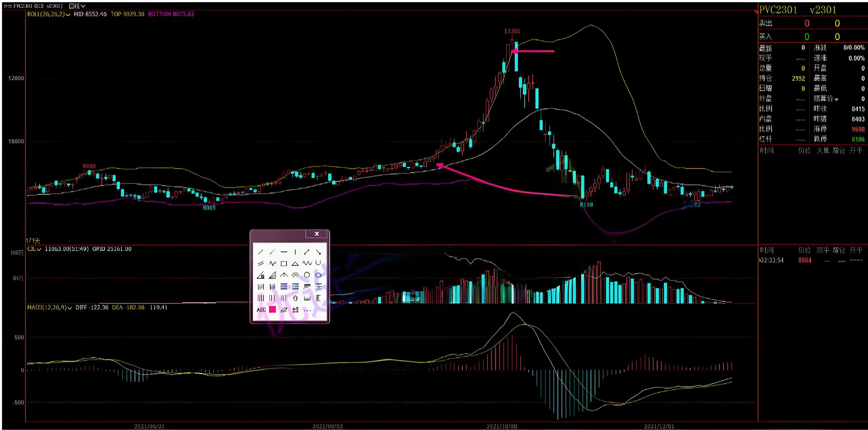Open the daily period selector dropdown
This screenshot has width=868, height=430.
click(83, 6)
